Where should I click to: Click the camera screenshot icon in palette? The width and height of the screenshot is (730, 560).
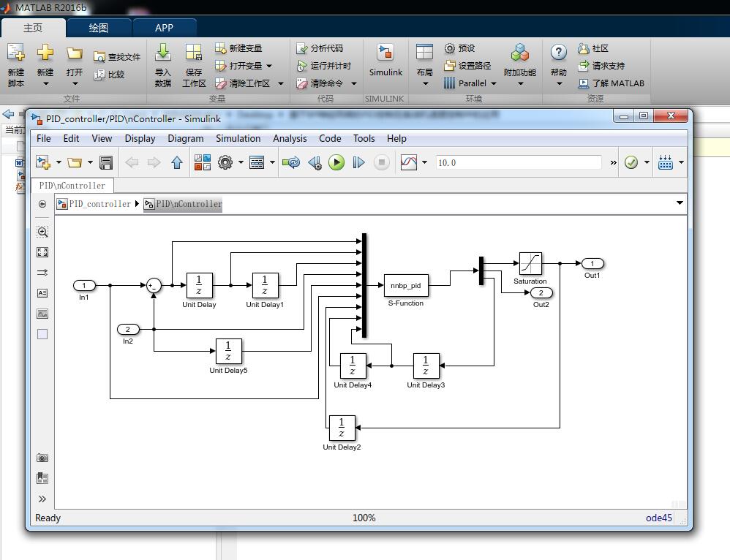pyautogui.click(x=42, y=458)
